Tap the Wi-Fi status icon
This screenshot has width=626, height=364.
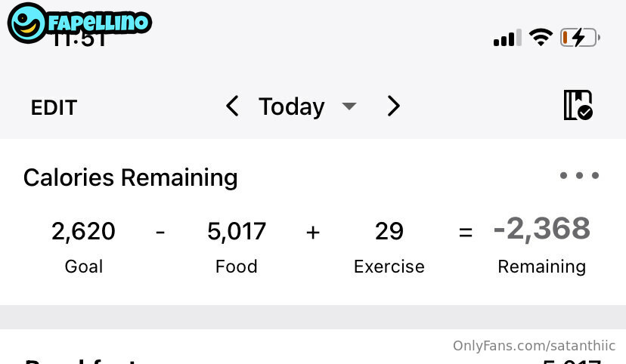point(541,38)
